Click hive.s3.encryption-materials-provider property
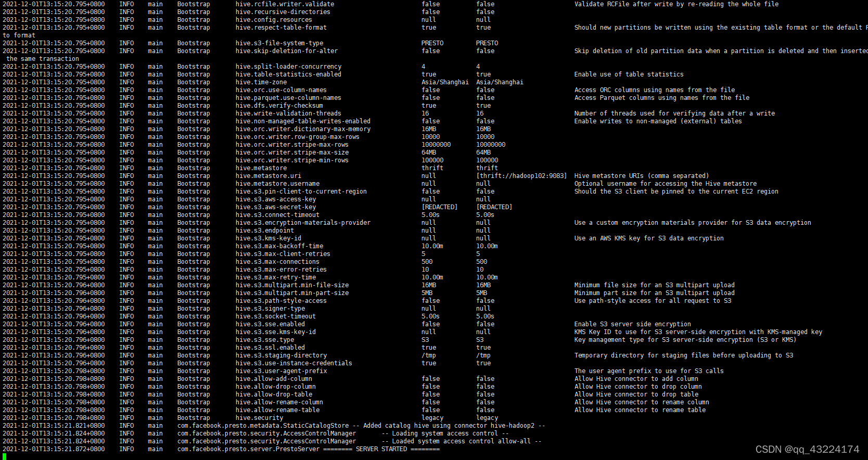868x460 pixels. coord(303,223)
